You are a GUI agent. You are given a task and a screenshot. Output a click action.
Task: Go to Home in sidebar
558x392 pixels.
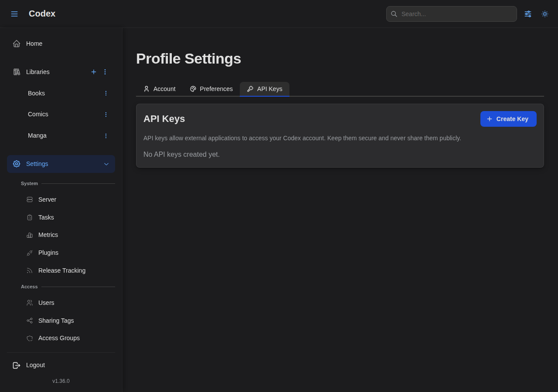[x=61, y=44]
